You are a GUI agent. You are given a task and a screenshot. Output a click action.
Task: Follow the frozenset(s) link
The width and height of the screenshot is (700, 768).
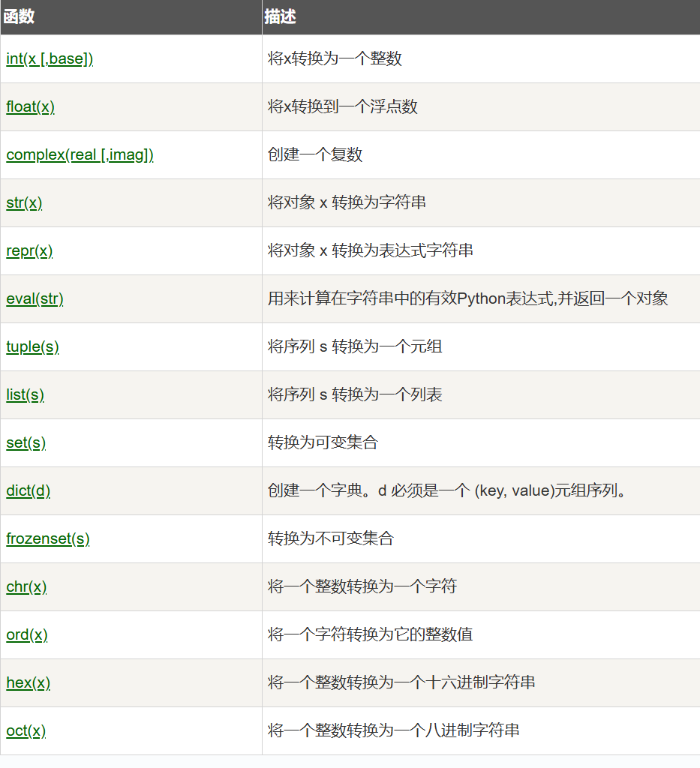tap(48, 539)
